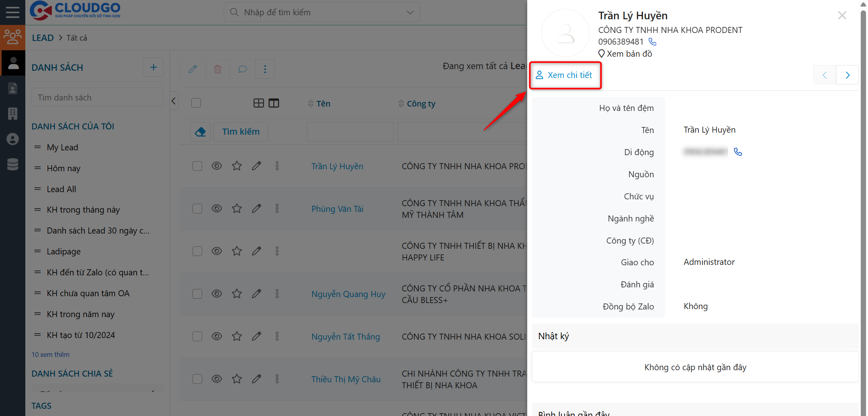Screen dimensions: 868x416
Task: Click phone icon next to 0906389481
Action: 653,42
